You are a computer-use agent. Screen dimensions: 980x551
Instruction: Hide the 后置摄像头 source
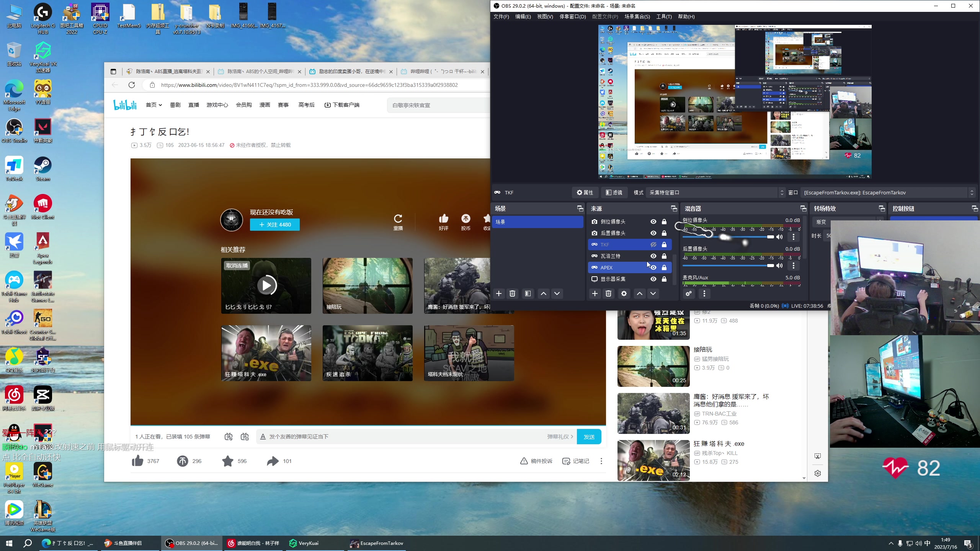pyautogui.click(x=653, y=233)
